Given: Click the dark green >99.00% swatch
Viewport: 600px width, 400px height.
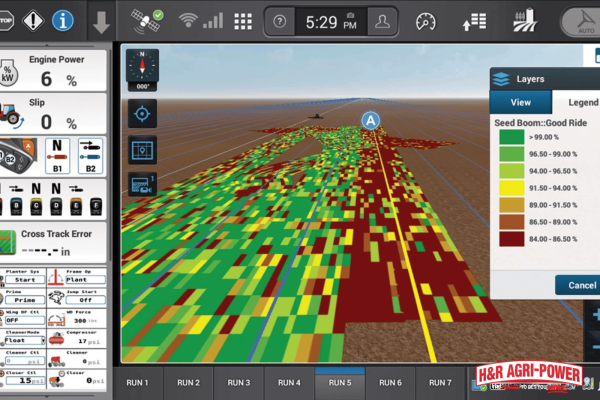Looking at the screenshot, I should [512, 137].
